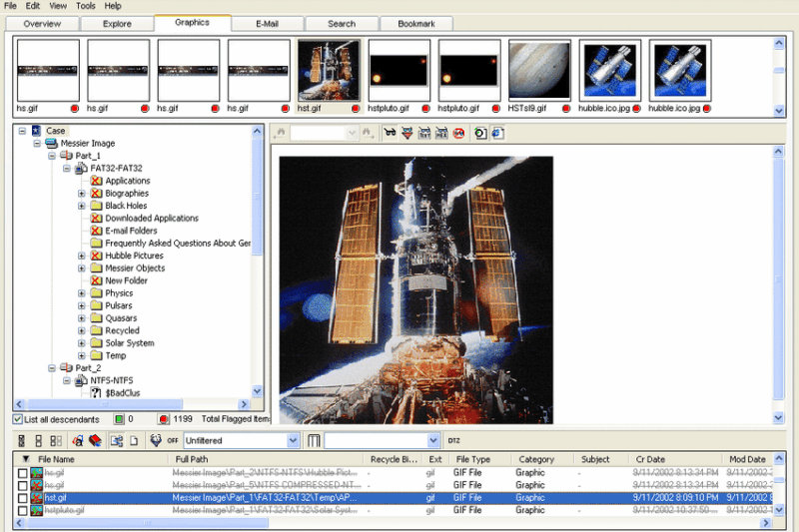The image size is (799, 532).
Task: Sort by Full Path column header
Action: 266,459
